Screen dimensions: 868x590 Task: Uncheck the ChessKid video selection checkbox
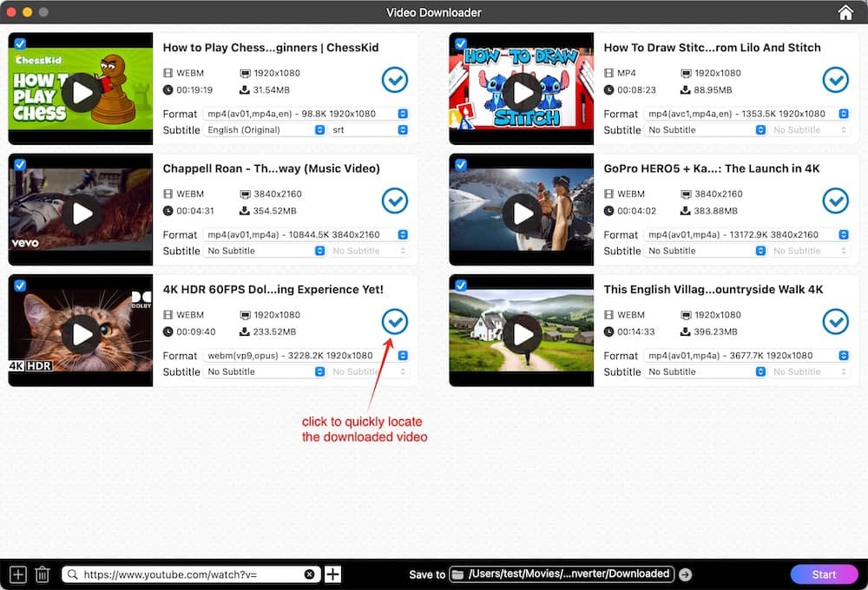20,42
